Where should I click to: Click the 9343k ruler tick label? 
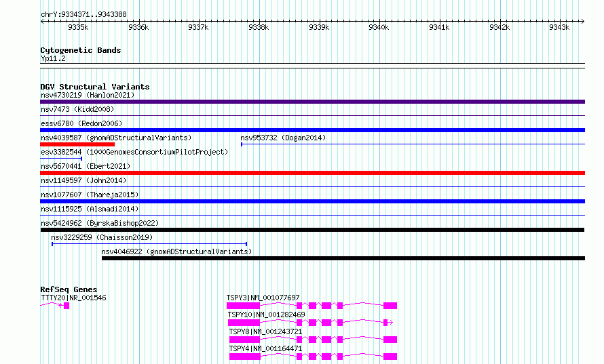tap(559, 27)
